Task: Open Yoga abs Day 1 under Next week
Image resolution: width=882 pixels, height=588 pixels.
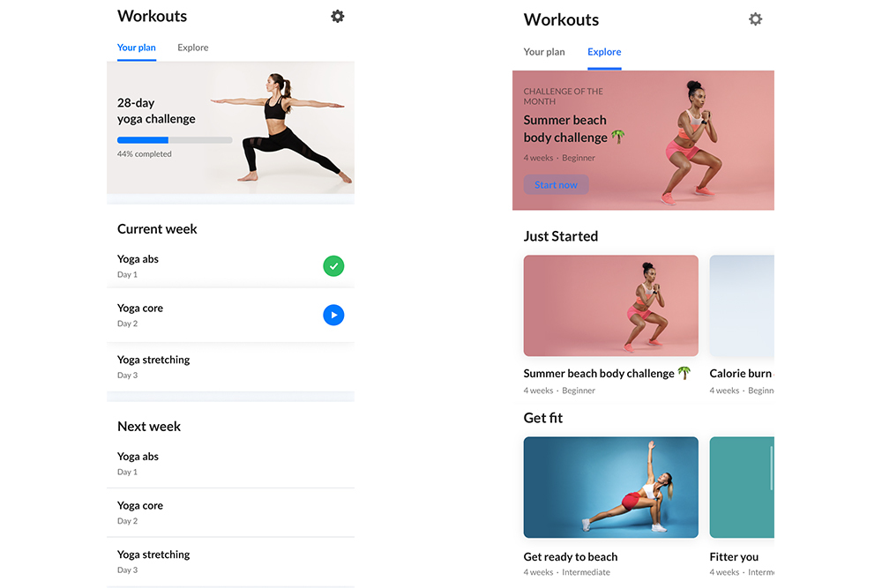Action: (x=230, y=464)
